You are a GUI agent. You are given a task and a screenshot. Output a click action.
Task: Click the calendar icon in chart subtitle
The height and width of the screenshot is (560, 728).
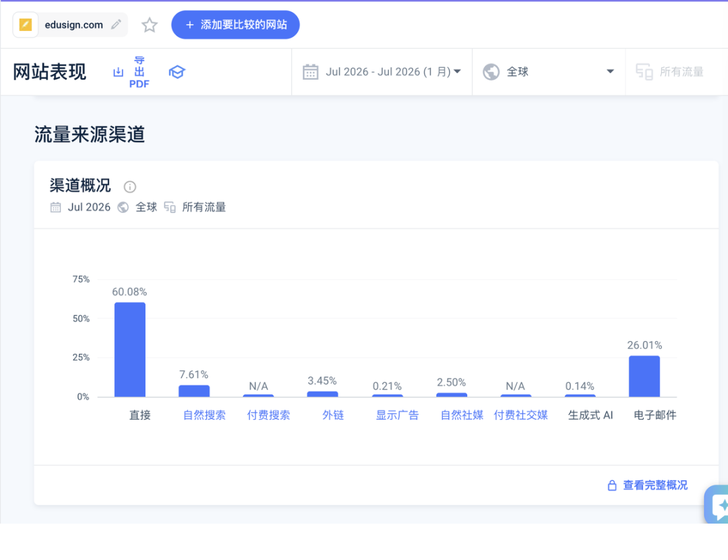[56, 207]
